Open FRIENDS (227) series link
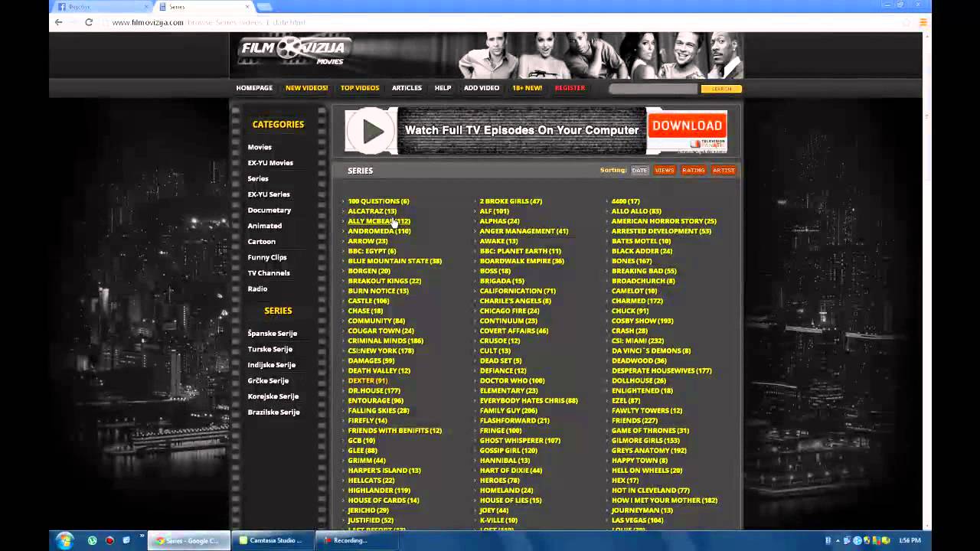The image size is (980, 551). (634, 420)
